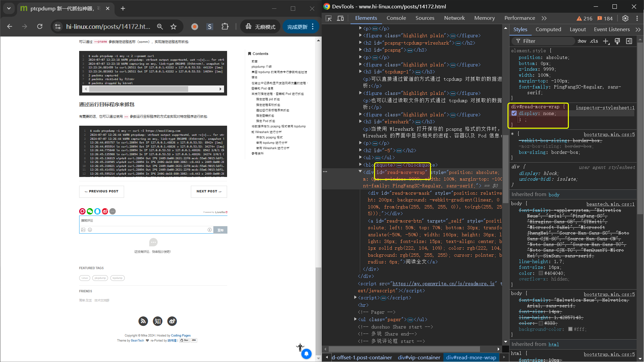This screenshot has width=644, height=362.
Task: Click the RSS feed icon in footer
Action: click(143, 321)
